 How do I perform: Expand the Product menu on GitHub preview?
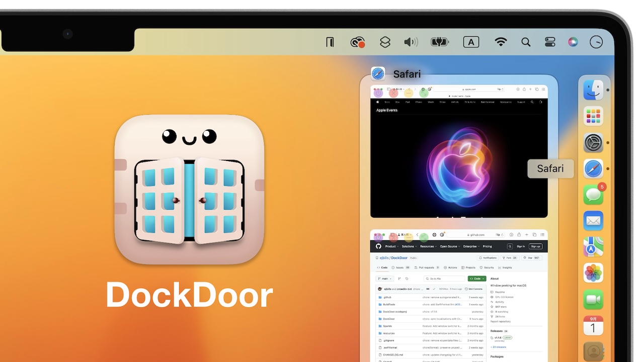click(392, 246)
